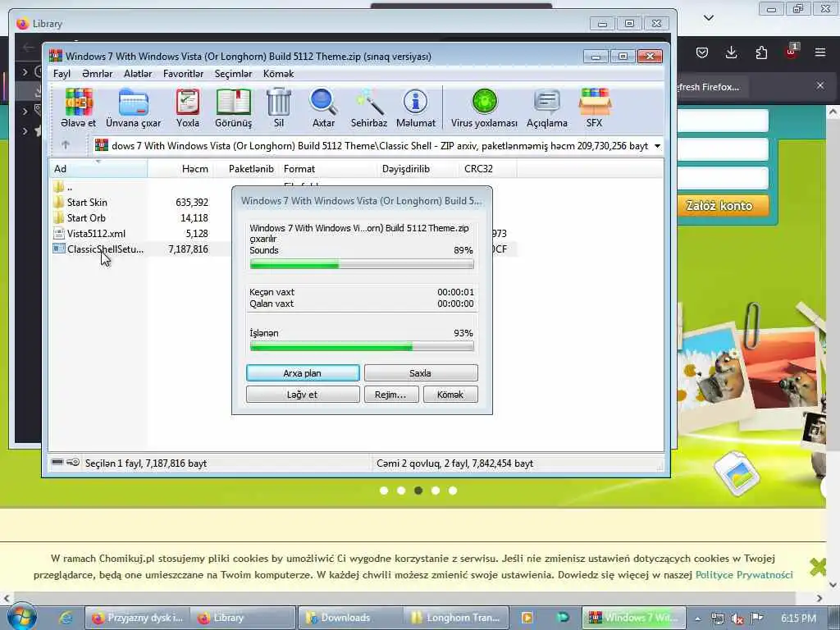Viewport: 840px width, 630px height.
Task: Click the Sil (Delete) trash icon
Action: coord(279,107)
